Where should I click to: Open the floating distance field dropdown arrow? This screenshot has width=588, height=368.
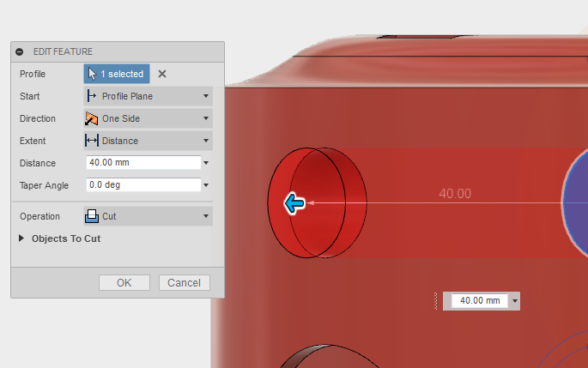coord(514,301)
